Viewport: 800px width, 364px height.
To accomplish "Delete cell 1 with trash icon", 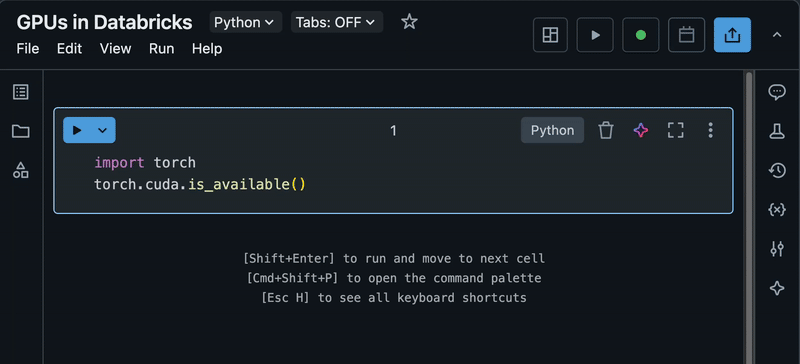I will coord(606,130).
